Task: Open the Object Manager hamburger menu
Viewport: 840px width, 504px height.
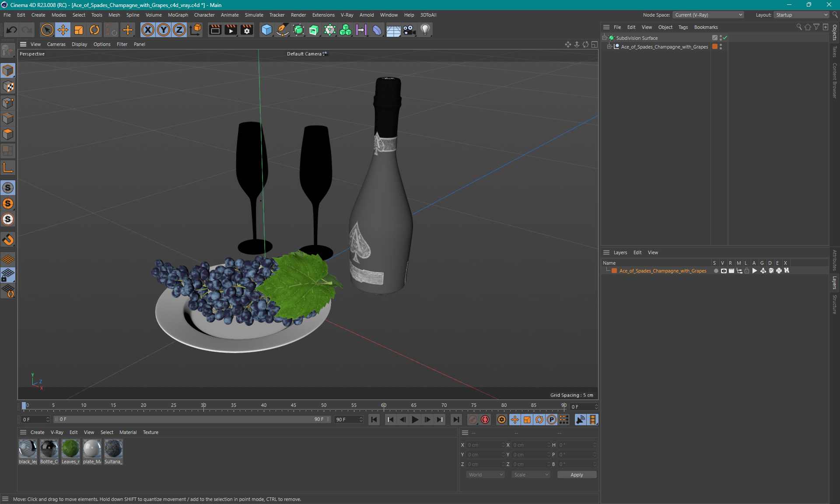Action: 606,27
